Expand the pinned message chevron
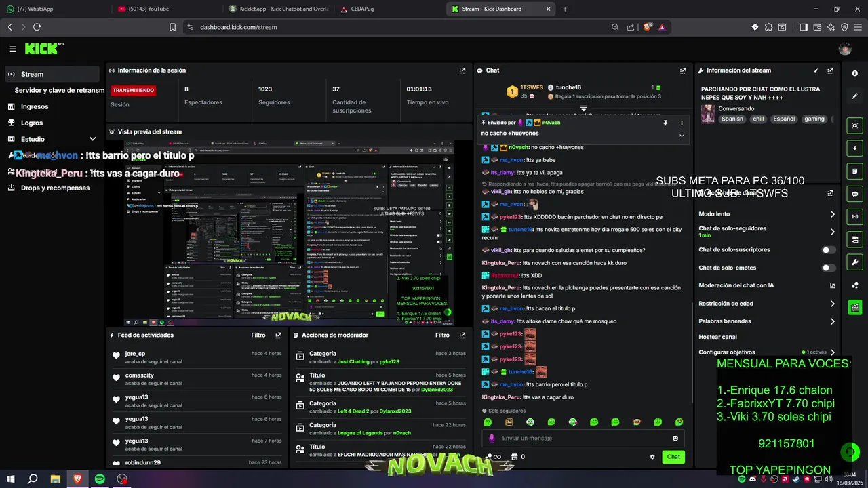This screenshot has height=488, width=868. point(682,135)
